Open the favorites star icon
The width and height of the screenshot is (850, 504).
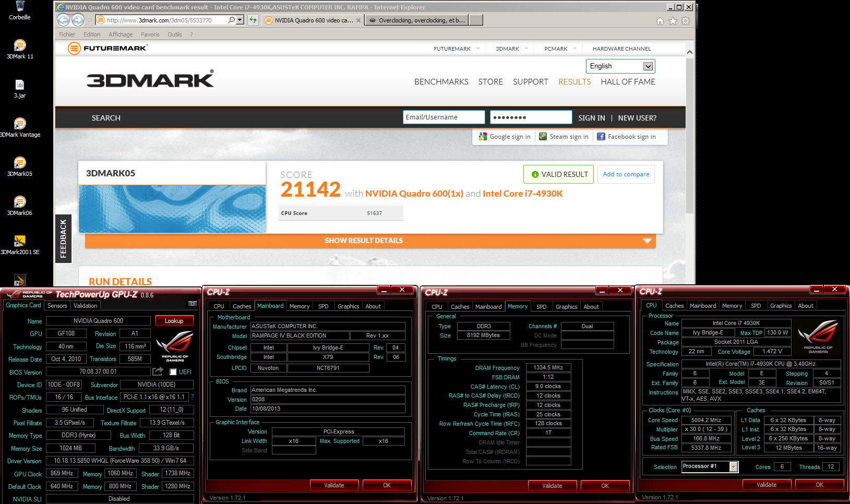point(673,21)
